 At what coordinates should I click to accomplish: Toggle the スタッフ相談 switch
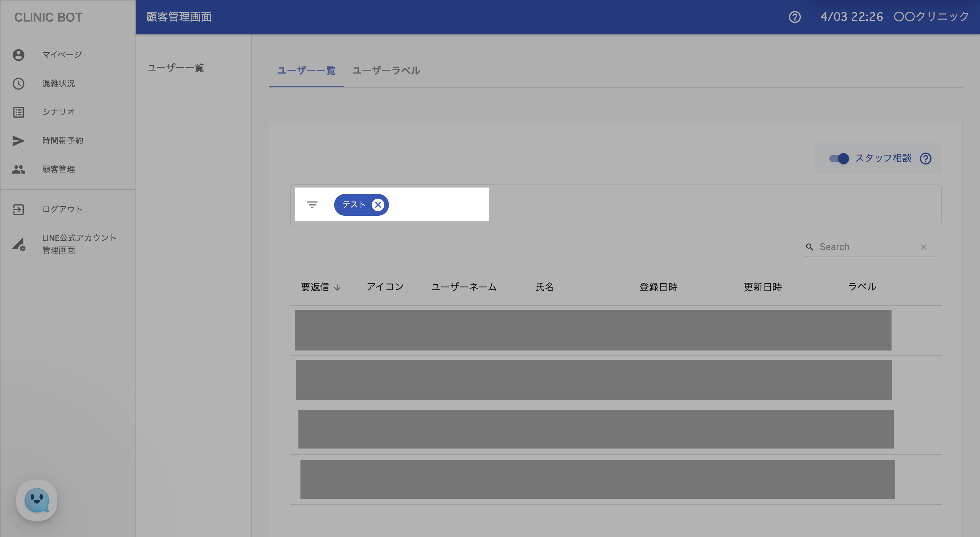839,158
